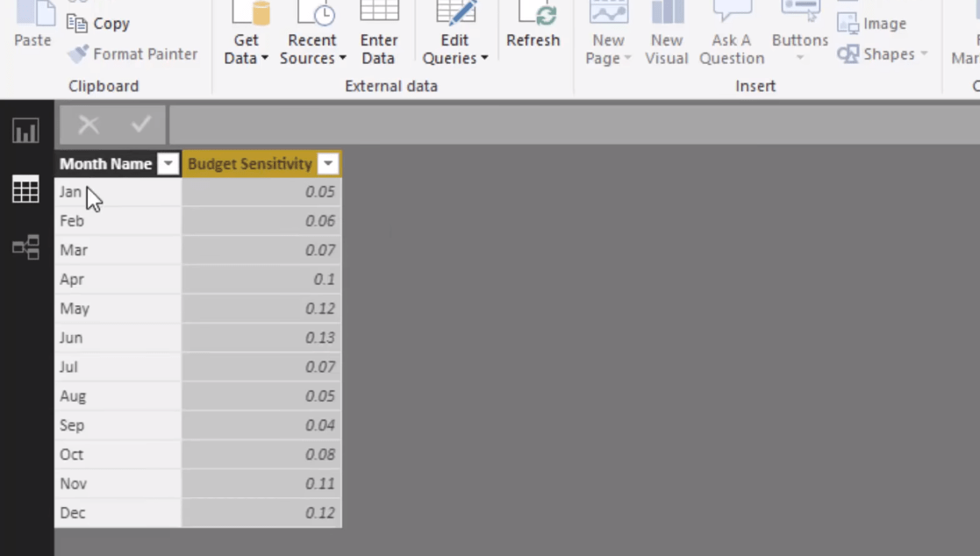Select the 0.05 value for Jan

point(261,192)
